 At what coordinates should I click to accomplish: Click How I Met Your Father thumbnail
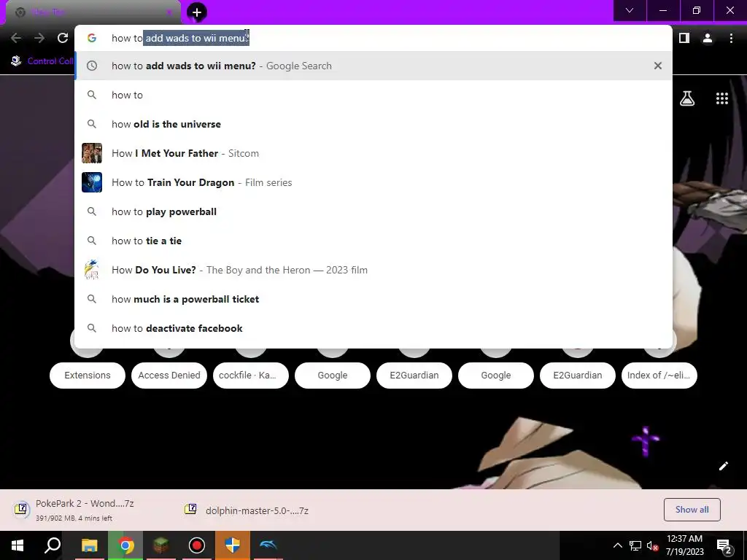(92, 153)
